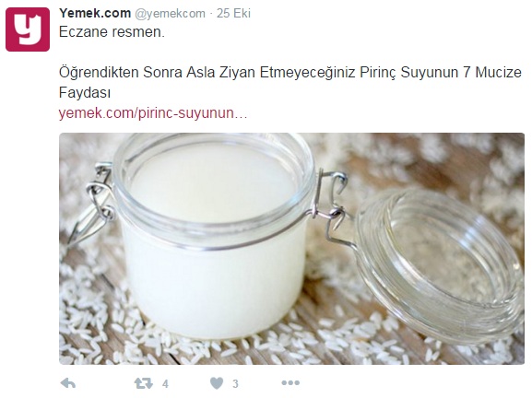Click the white 'y' letter in the logo
The height and width of the screenshot is (398, 532).
(x=30, y=29)
